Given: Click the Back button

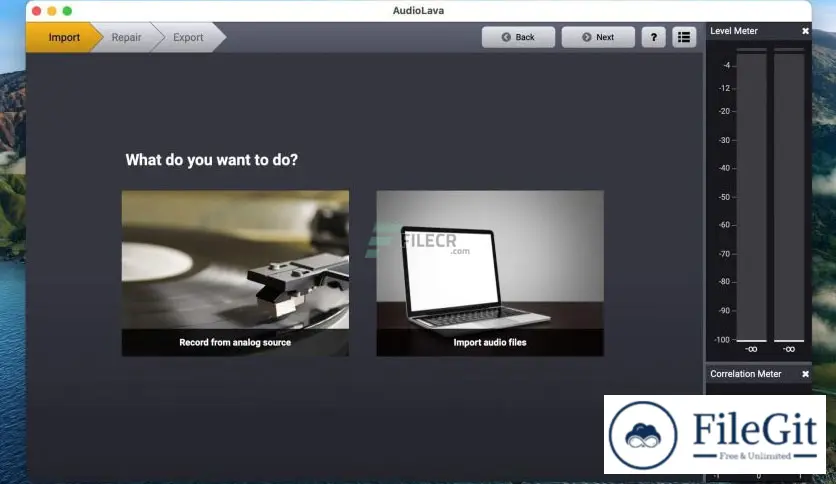Looking at the screenshot, I should (518, 37).
